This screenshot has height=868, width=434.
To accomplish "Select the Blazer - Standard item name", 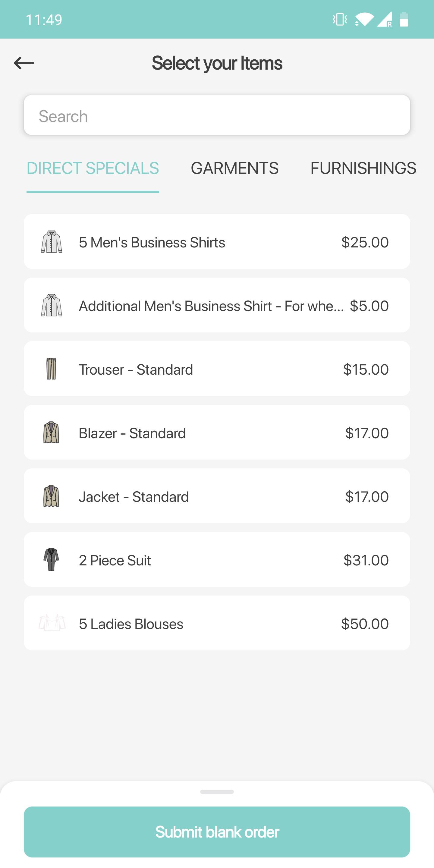I will coord(132,433).
